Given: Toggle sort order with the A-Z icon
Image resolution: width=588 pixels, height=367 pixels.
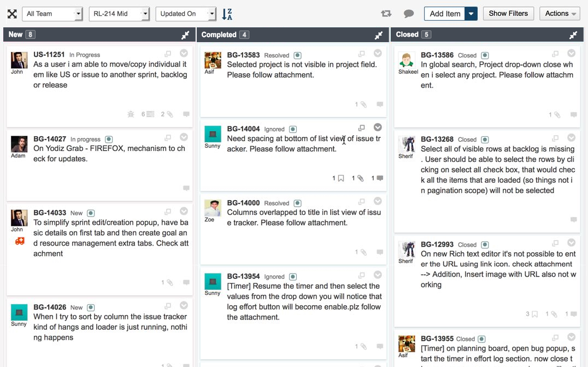Looking at the screenshot, I should coord(227,14).
